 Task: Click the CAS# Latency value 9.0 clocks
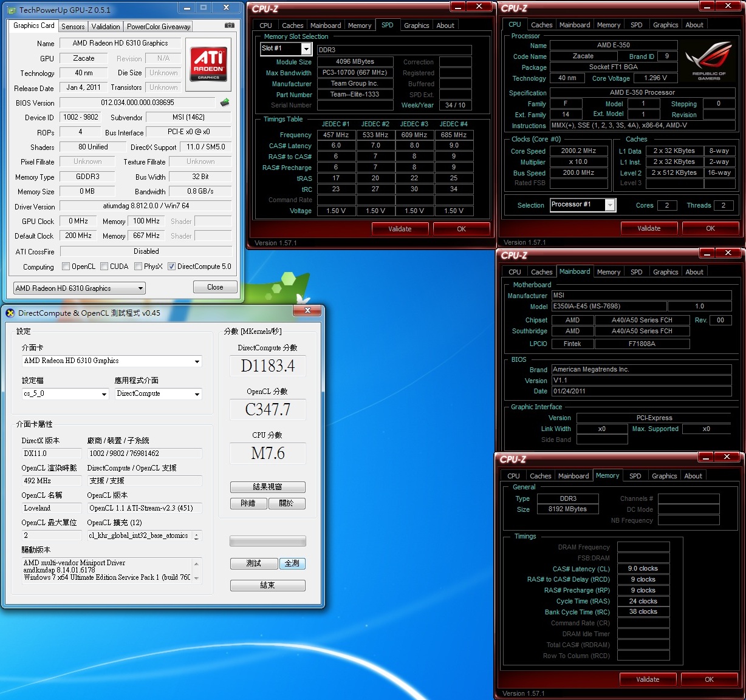643,569
